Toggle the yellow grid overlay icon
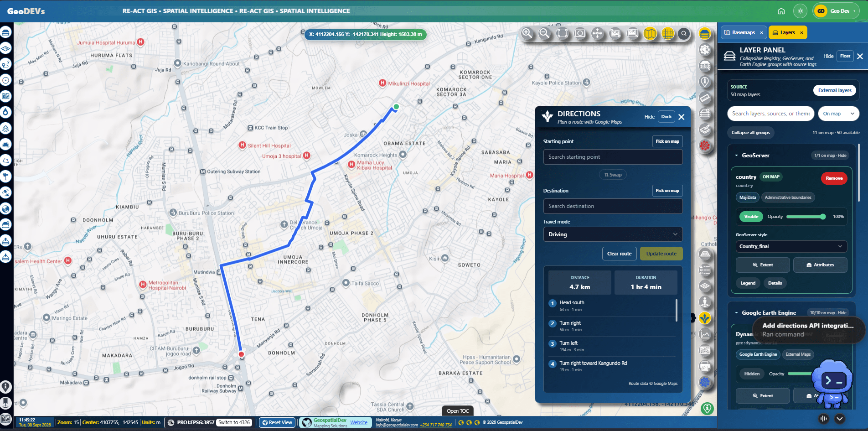 [668, 33]
